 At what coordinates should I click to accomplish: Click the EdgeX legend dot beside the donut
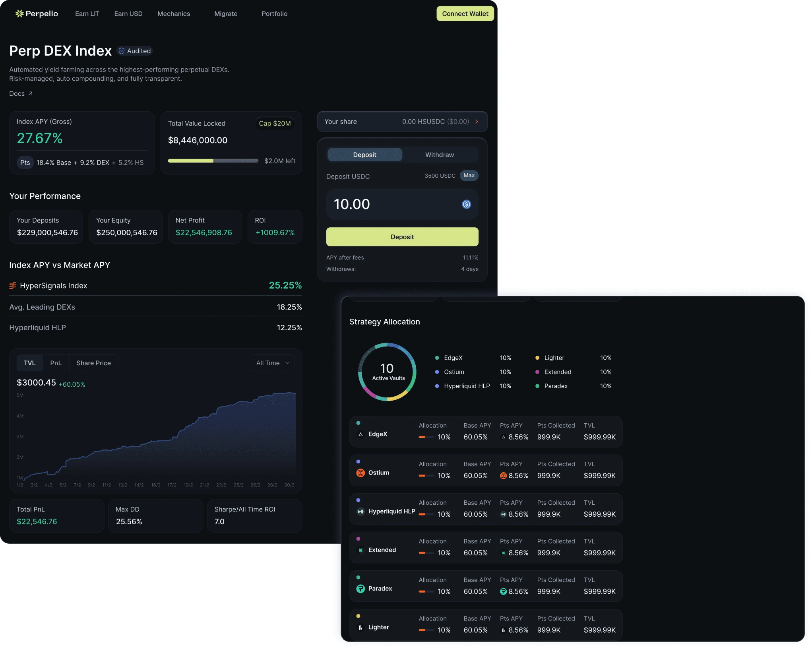(437, 358)
